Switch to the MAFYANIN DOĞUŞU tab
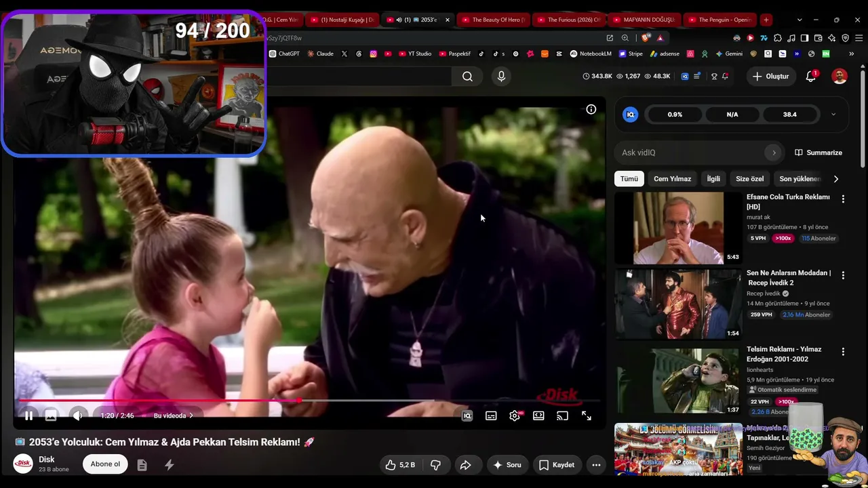This screenshot has width=868, height=488. (x=644, y=20)
